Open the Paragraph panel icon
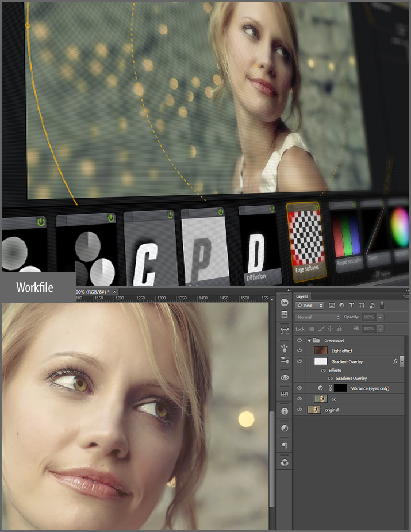This screenshot has height=532, width=411. tap(284, 445)
